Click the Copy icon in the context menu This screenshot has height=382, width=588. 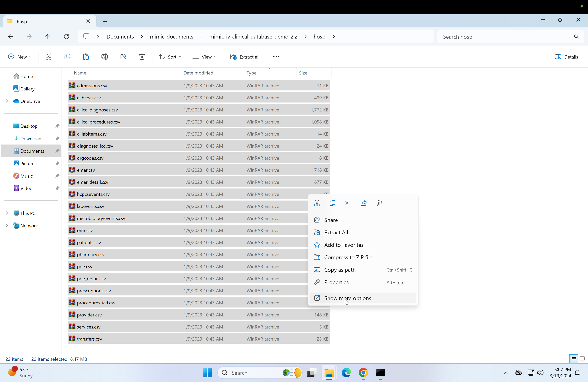pyautogui.click(x=332, y=203)
